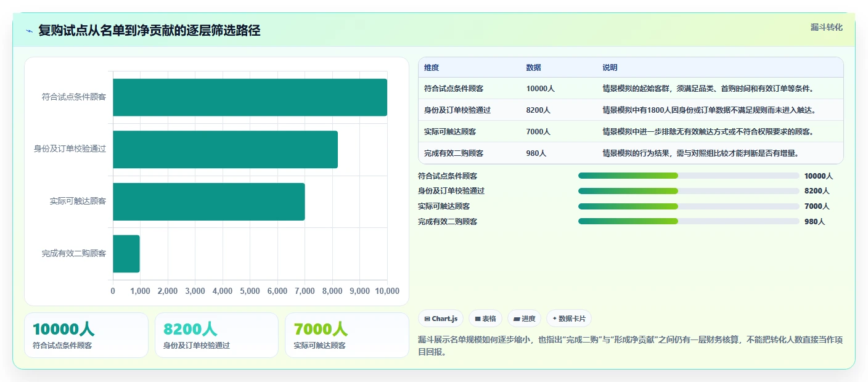Select the Chart.js chip
Viewport: 868px width, 382px height.
pyautogui.click(x=441, y=319)
